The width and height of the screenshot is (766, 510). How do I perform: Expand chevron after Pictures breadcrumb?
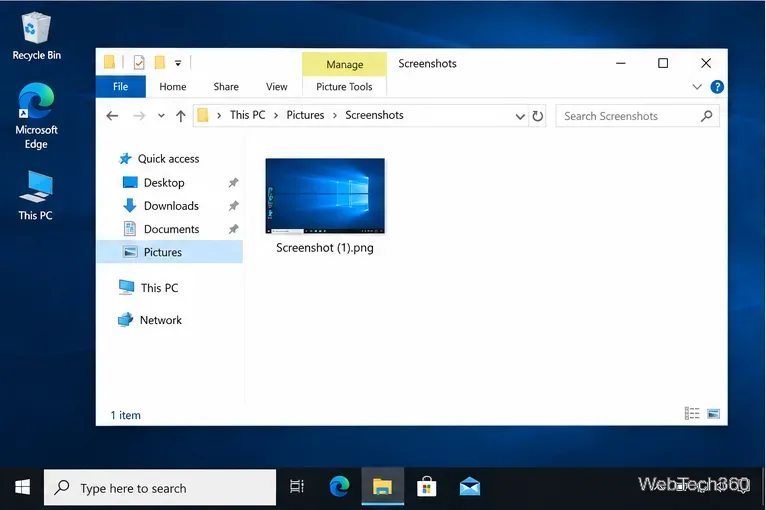[335, 116]
